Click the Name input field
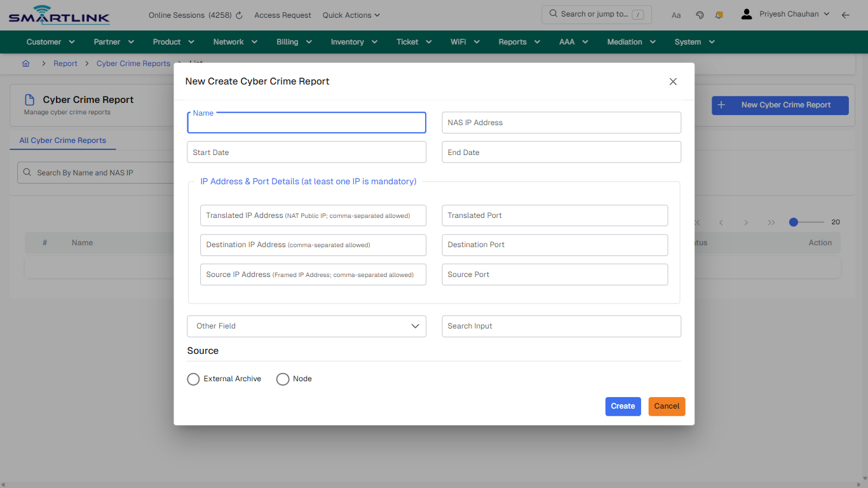 click(306, 122)
